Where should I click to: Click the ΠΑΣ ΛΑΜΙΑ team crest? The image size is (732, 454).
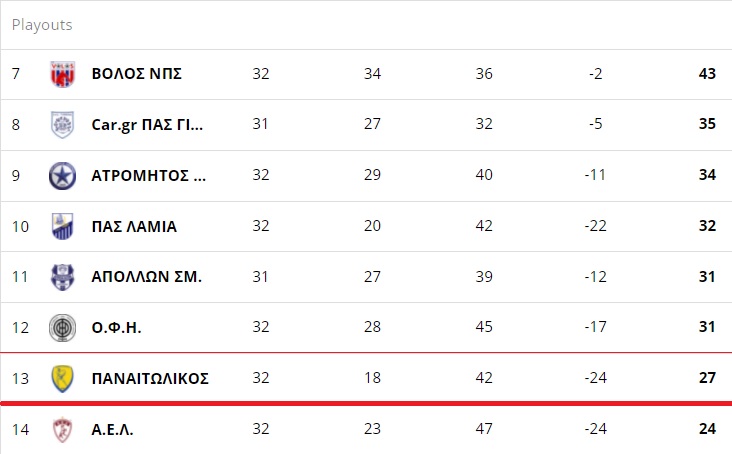[62, 226]
